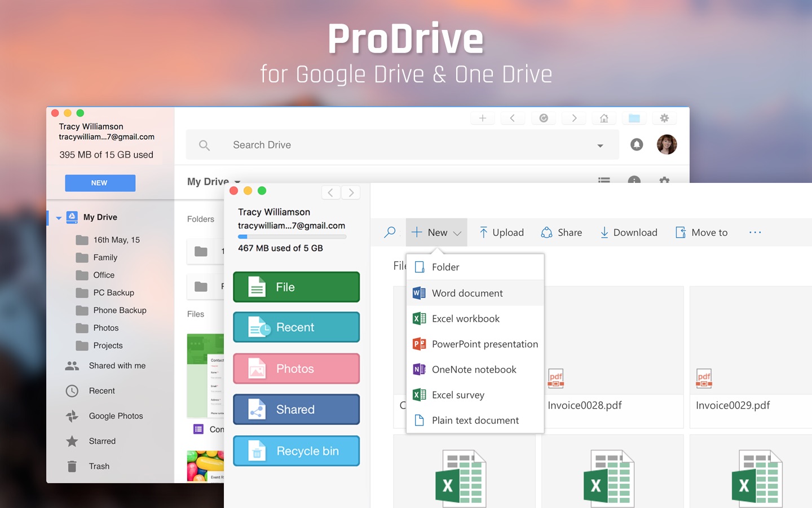Image resolution: width=812 pixels, height=508 pixels.
Task: Create a new Folder from the New menu
Action: click(475, 267)
